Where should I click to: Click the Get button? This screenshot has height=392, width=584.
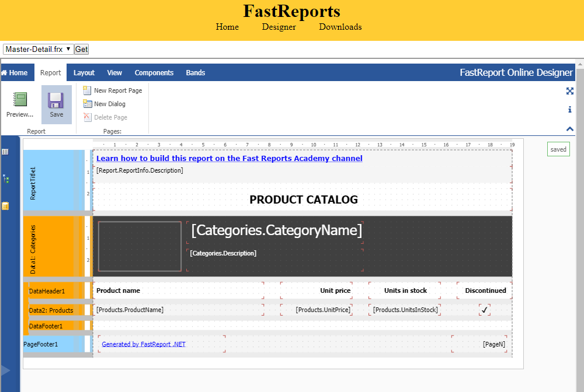[81, 49]
